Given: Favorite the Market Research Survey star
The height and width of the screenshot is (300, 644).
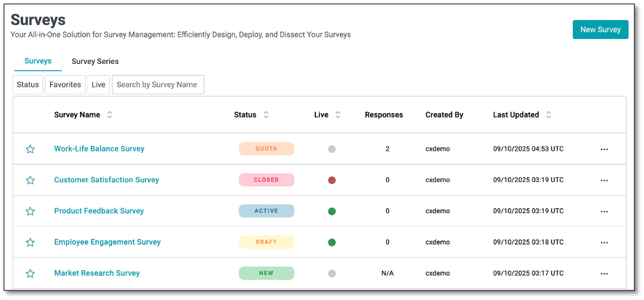Looking at the screenshot, I should point(30,274).
